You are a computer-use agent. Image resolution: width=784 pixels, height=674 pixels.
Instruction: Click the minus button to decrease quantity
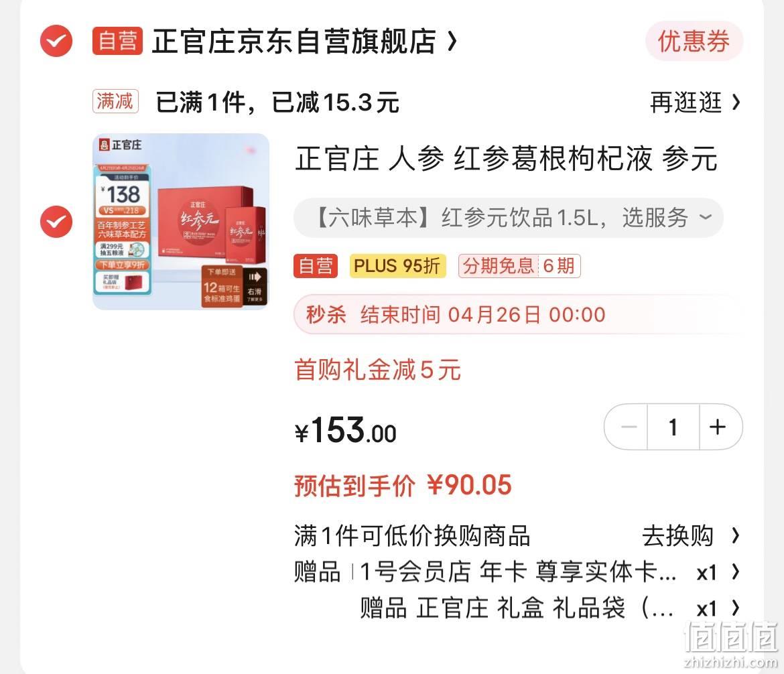(x=628, y=427)
